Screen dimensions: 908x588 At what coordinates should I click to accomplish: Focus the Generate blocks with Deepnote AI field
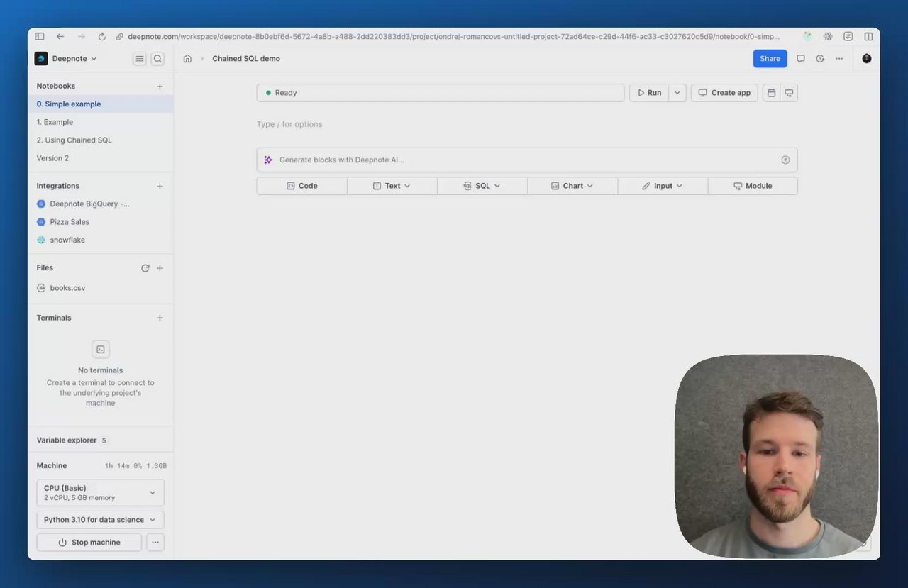pos(527,160)
